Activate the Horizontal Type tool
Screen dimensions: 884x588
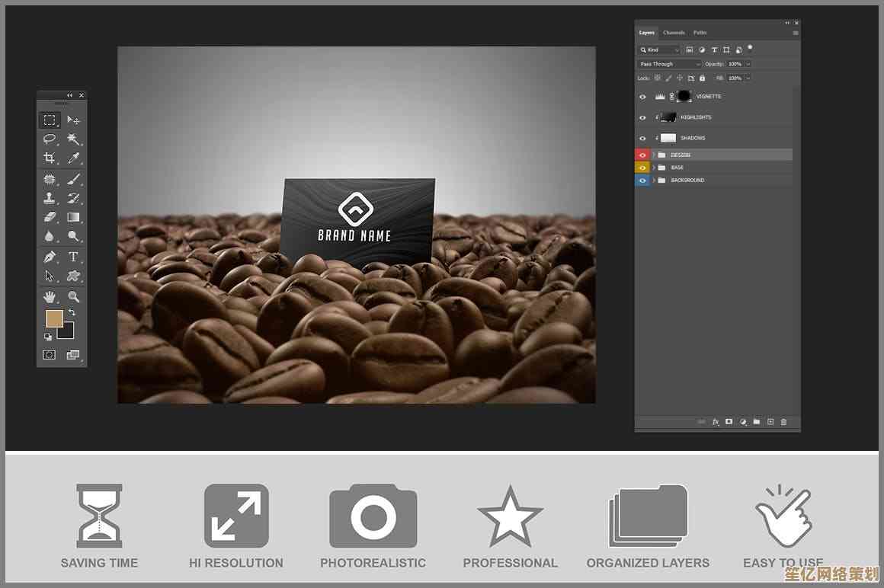point(73,257)
